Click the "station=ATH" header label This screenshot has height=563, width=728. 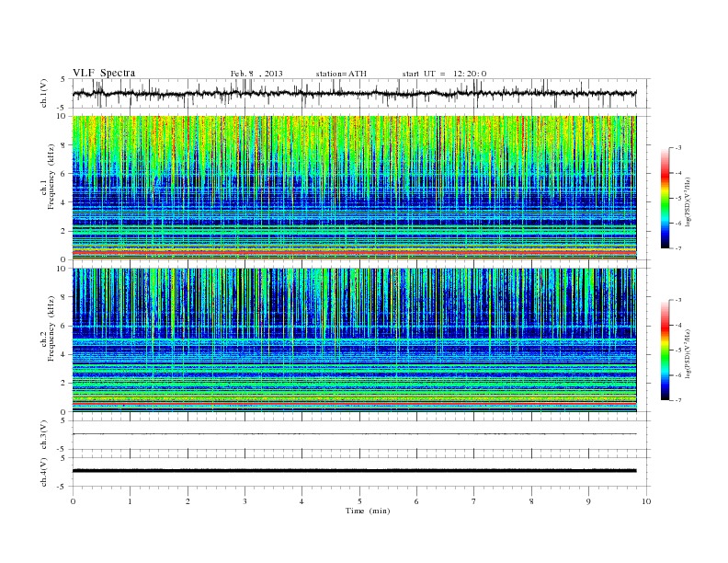341,74
